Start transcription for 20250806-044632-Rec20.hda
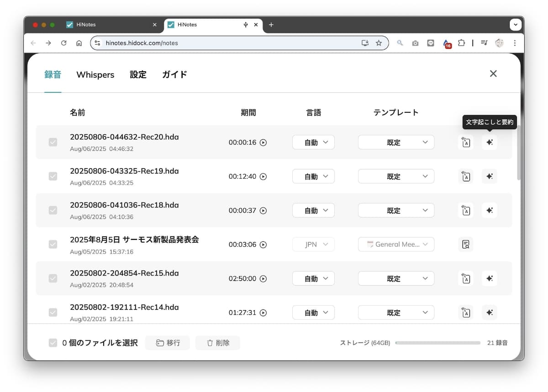548x392 pixels. (x=465, y=142)
